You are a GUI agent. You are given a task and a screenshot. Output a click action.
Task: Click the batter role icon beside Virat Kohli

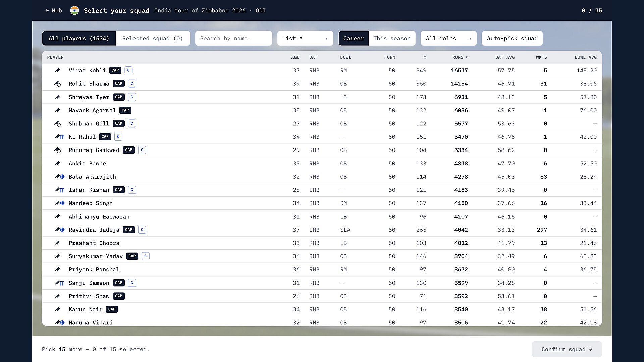tap(57, 70)
